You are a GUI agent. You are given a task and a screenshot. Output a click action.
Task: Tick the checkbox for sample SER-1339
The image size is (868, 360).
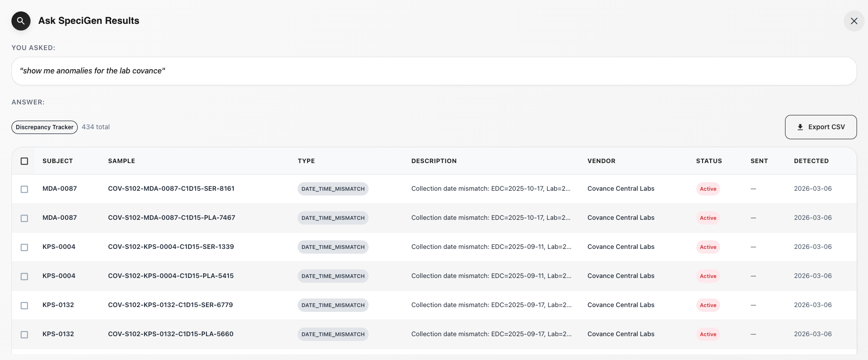(x=24, y=247)
